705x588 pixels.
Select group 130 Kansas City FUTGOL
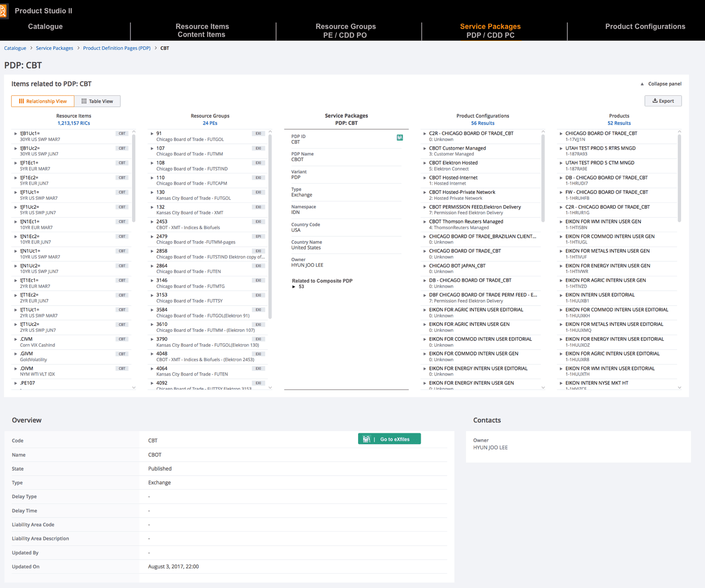(207, 195)
